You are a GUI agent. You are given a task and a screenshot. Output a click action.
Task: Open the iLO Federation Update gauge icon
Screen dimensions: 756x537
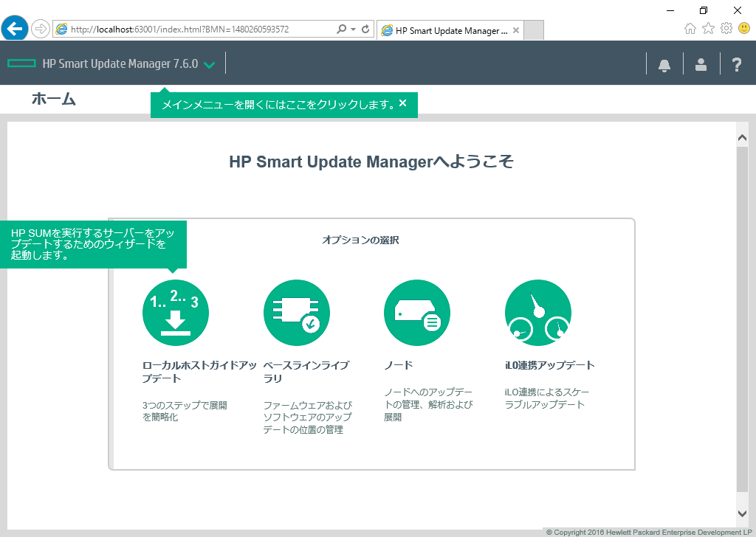pos(538,313)
